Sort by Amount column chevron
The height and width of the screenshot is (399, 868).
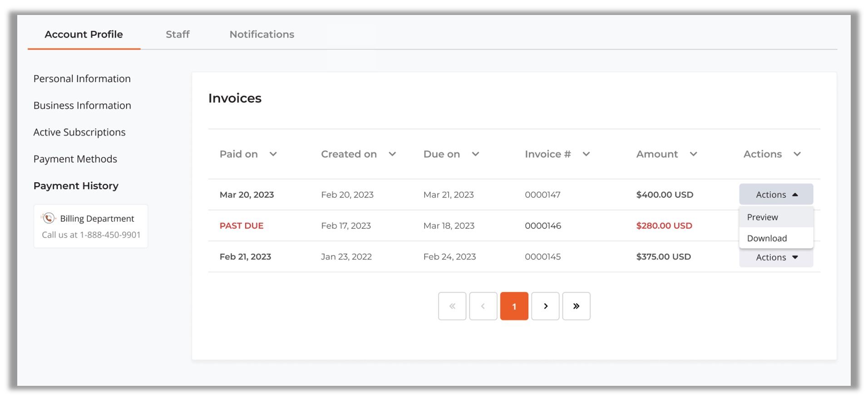(x=693, y=154)
